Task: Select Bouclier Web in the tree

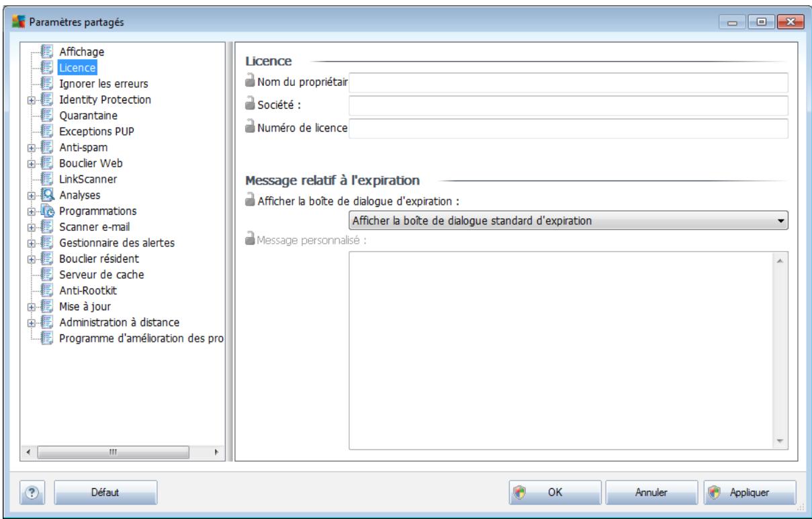Action: [x=91, y=164]
